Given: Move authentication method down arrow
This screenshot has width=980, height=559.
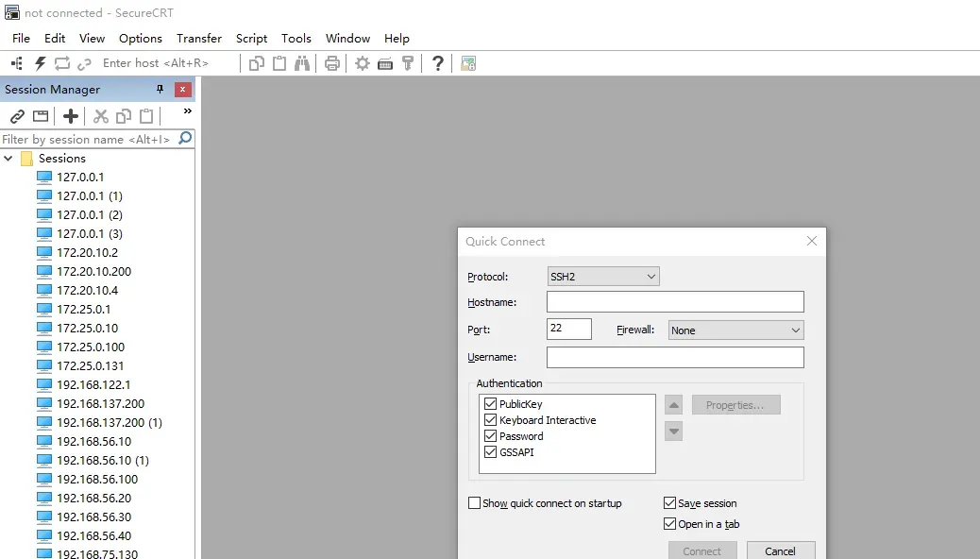Looking at the screenshot, I should pyautogui.click(x=673, y=431).
